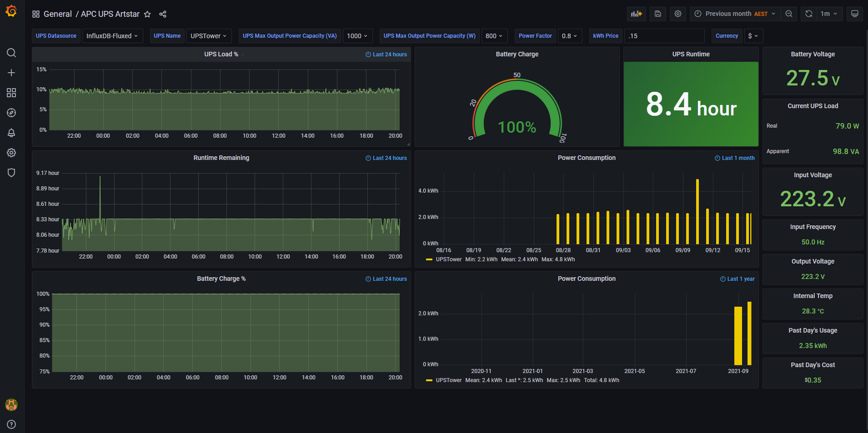Toggle the UPSTower legend in monthly Power Consumption
868x433 pixels.
tap(448, 259)
